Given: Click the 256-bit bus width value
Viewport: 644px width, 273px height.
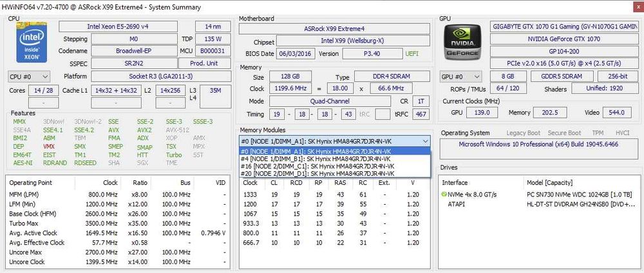Looking at the screenshot, I should [618, 77].
